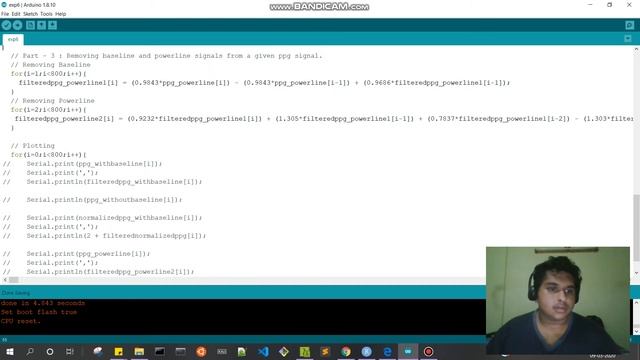This screenshot has height=360, width=640.
Task: Open Visual Studio Code from the taskbar
Action: pos(263,351)
